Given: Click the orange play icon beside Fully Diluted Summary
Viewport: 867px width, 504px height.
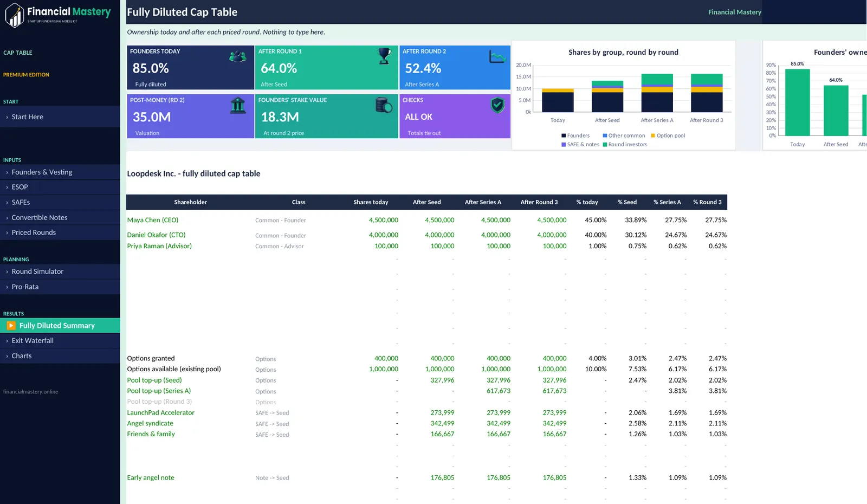Looking at the screenshot, I should click(x=11, y=326).
